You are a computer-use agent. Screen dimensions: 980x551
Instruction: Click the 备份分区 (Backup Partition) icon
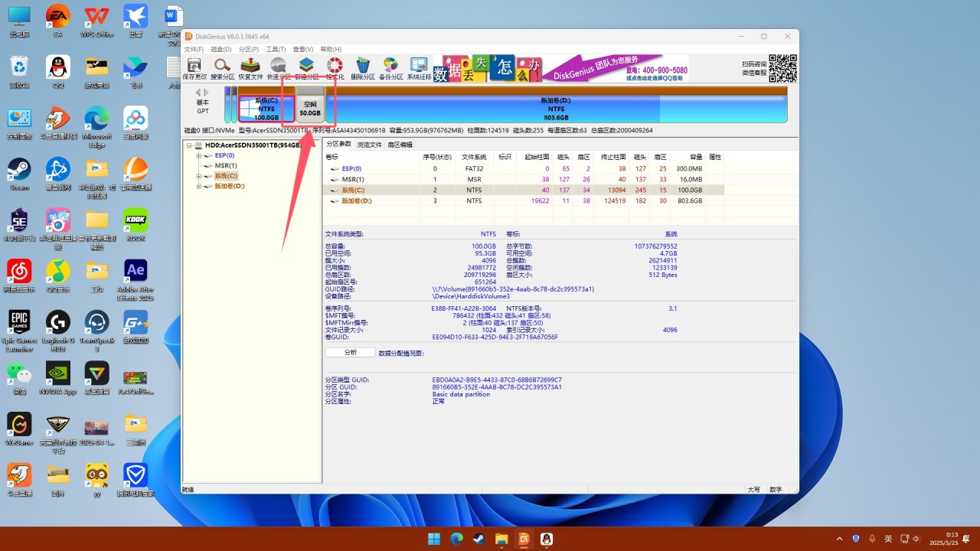tap(390, 69)
